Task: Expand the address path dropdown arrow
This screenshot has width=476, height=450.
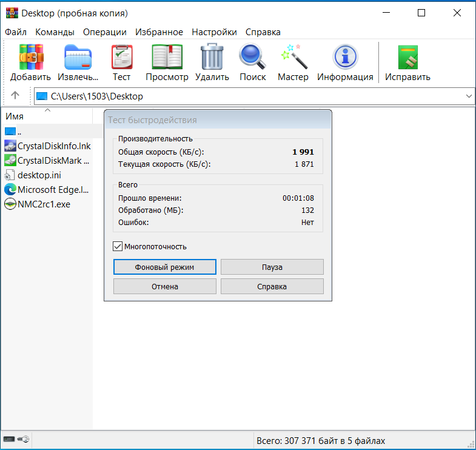Action: (x=469, y=96)
